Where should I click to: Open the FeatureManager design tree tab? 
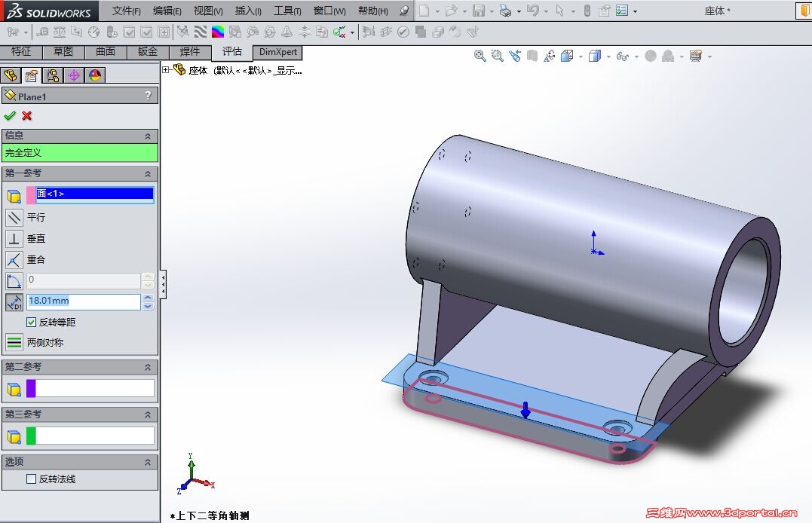[x=11, y=75]
